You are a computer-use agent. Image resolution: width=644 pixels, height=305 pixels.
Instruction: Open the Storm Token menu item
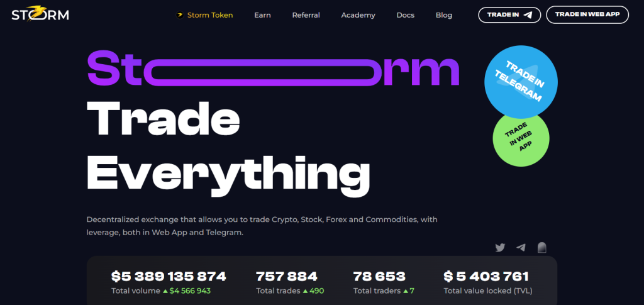tap(210, 15)
